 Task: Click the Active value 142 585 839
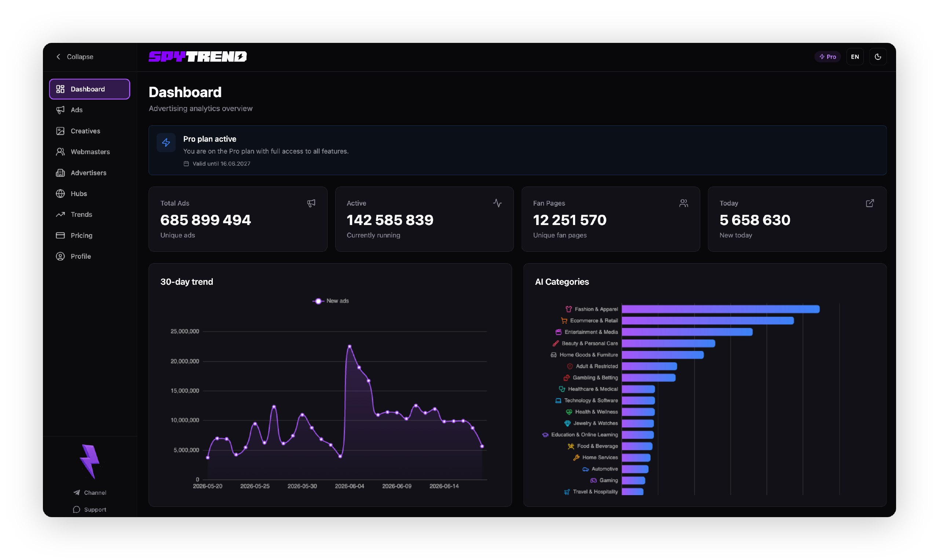390,220
